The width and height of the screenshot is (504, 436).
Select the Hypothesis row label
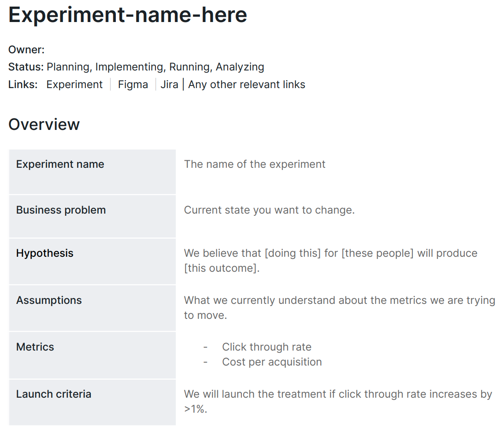(x=44, y=253)
